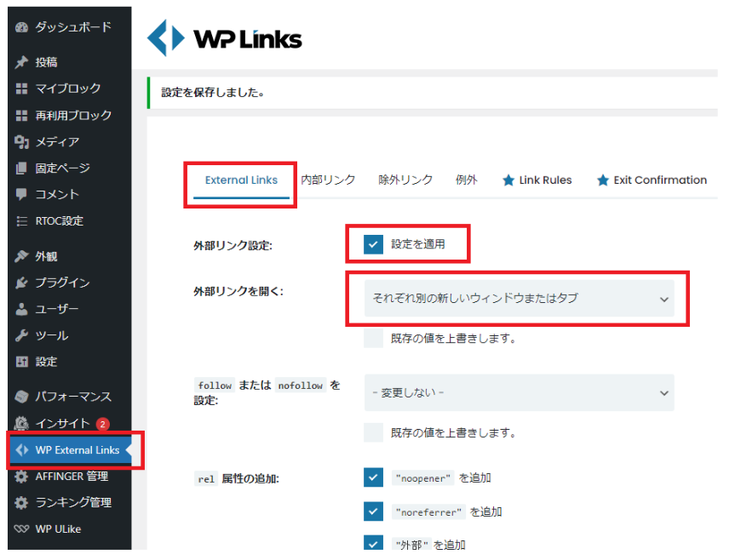Go to マイブロック menu
741x560 pixels.
coord(70,89)
